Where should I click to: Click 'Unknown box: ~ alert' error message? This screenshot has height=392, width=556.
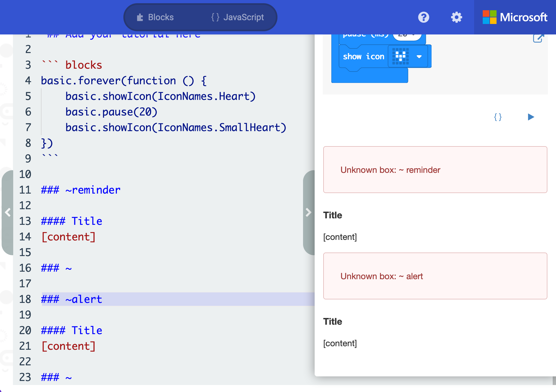381,276
